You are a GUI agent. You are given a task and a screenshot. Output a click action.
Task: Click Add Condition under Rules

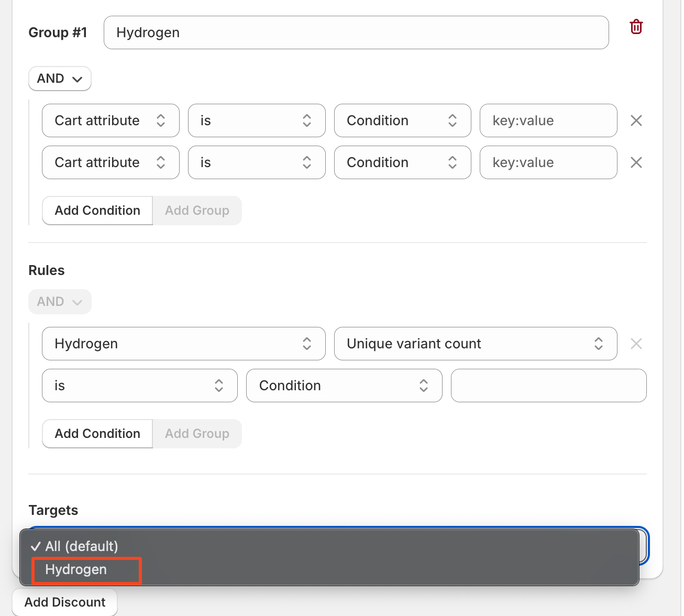click(97, 434)
